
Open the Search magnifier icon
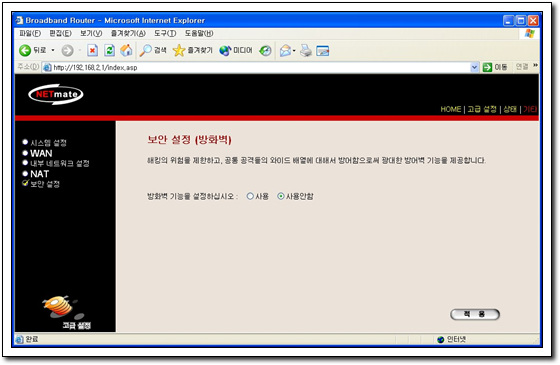point(146,50)
